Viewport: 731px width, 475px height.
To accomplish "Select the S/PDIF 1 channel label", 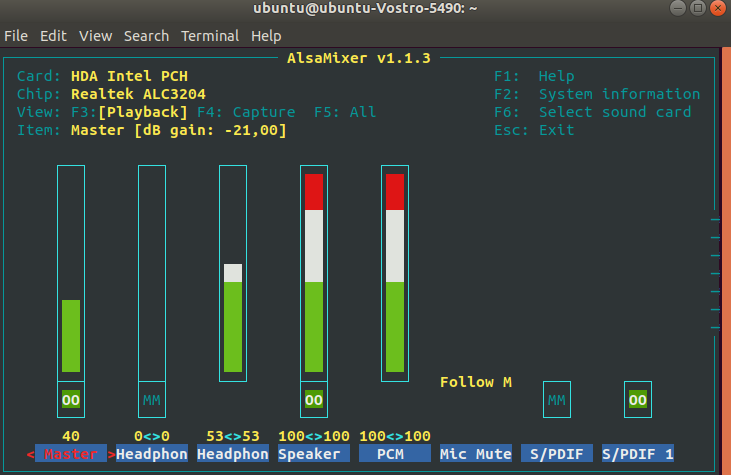I will pyautogui.click(x=638, y=454).
